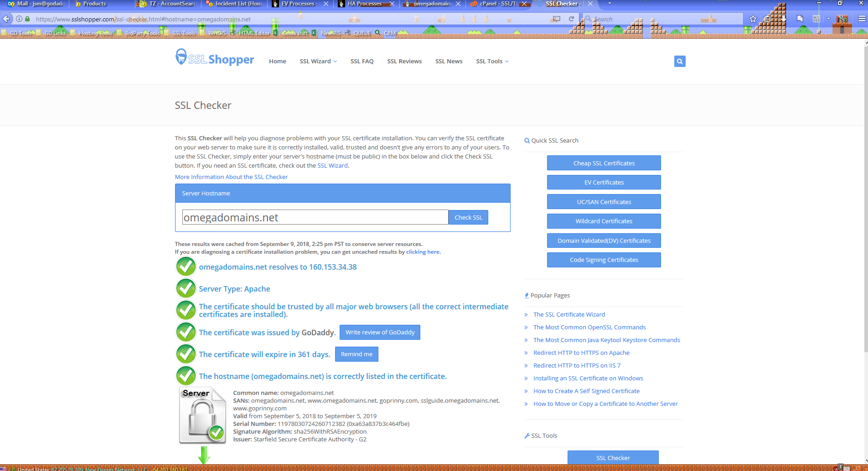Open the tab list dropdown arrow

click(x=610, y=4)
